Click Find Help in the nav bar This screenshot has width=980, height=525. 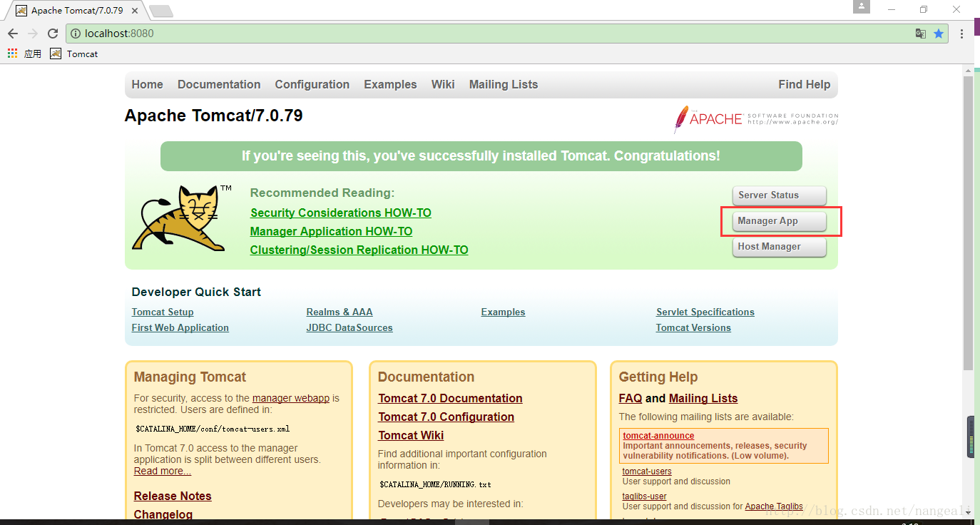(805, 84)
